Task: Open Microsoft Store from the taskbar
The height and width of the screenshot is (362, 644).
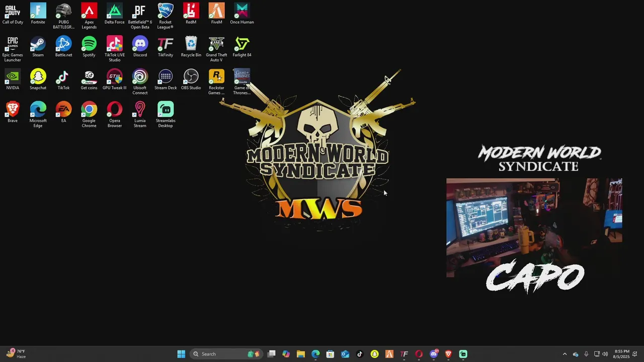Action: 330,354
